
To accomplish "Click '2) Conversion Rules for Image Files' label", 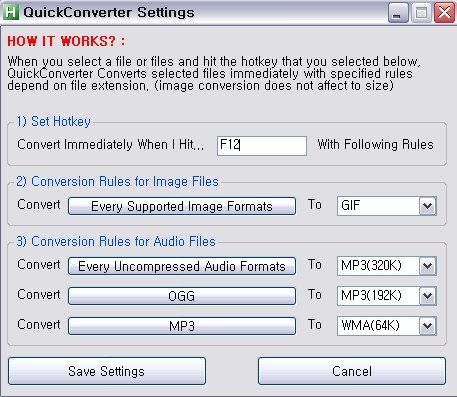I will click(x=117, y=181).
